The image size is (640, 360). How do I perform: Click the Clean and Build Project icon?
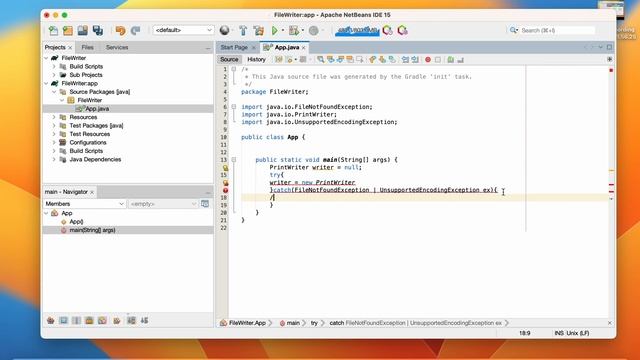click(x=259, y=30)
